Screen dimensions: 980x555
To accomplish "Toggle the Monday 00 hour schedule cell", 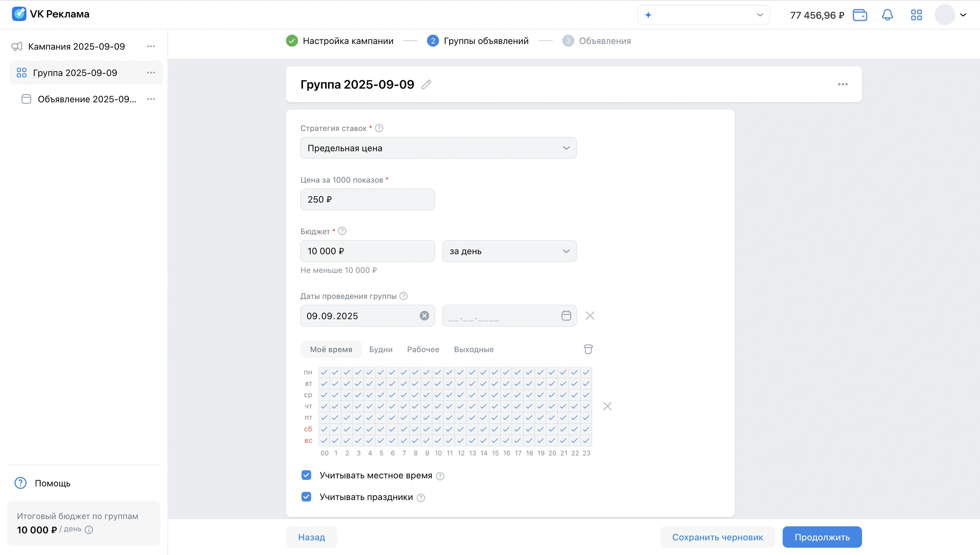I will click(324, 372).
